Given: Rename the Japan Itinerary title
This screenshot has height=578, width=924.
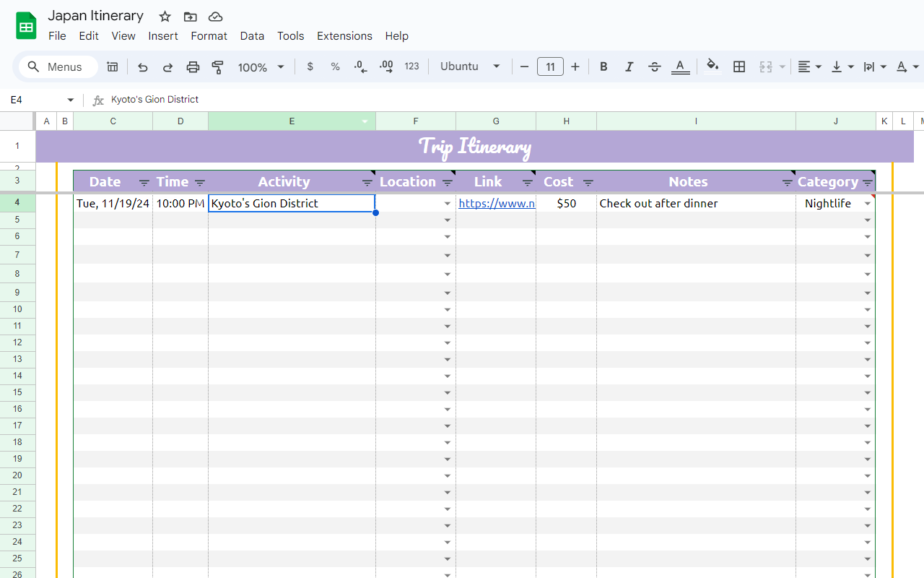Looking at the screenshot, I should point(96,16).
